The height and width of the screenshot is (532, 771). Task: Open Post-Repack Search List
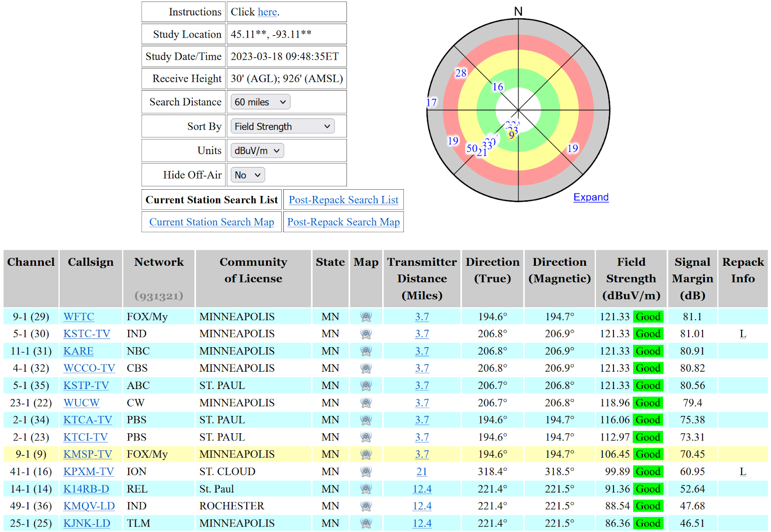pos(344,200)
